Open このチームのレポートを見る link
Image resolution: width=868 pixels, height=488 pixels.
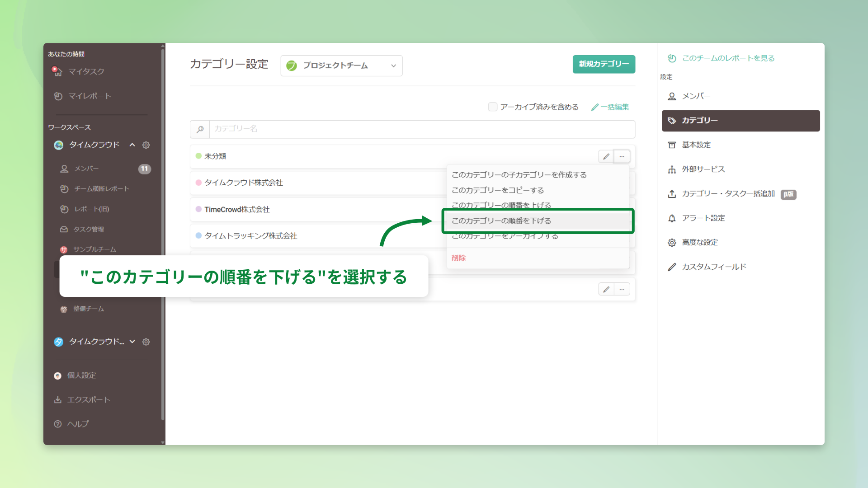[x=728, y=58]
